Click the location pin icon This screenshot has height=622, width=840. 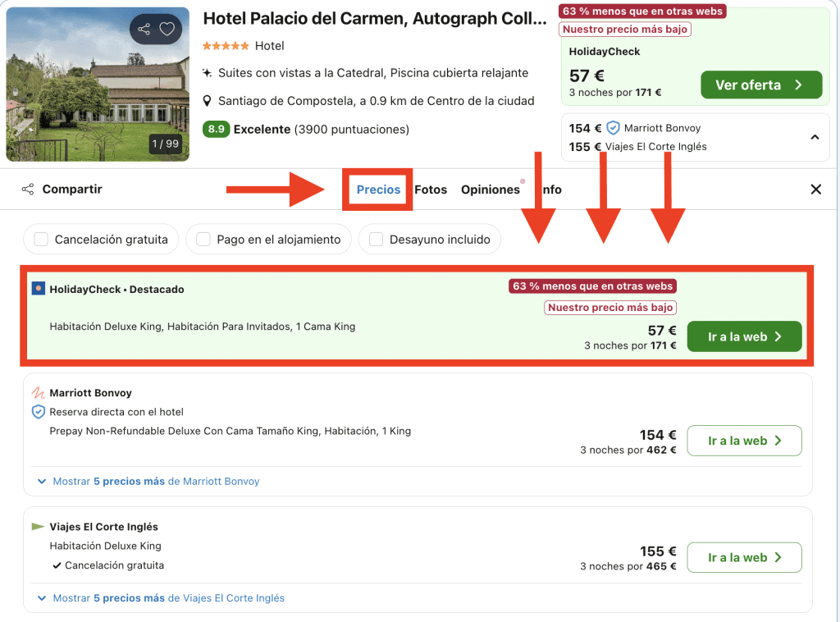coord(208,101)
